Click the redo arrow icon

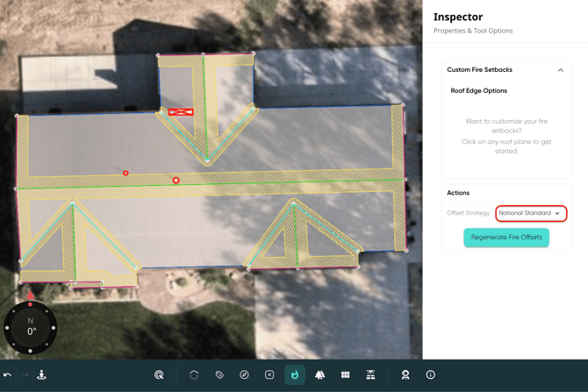tap(25, 374)
